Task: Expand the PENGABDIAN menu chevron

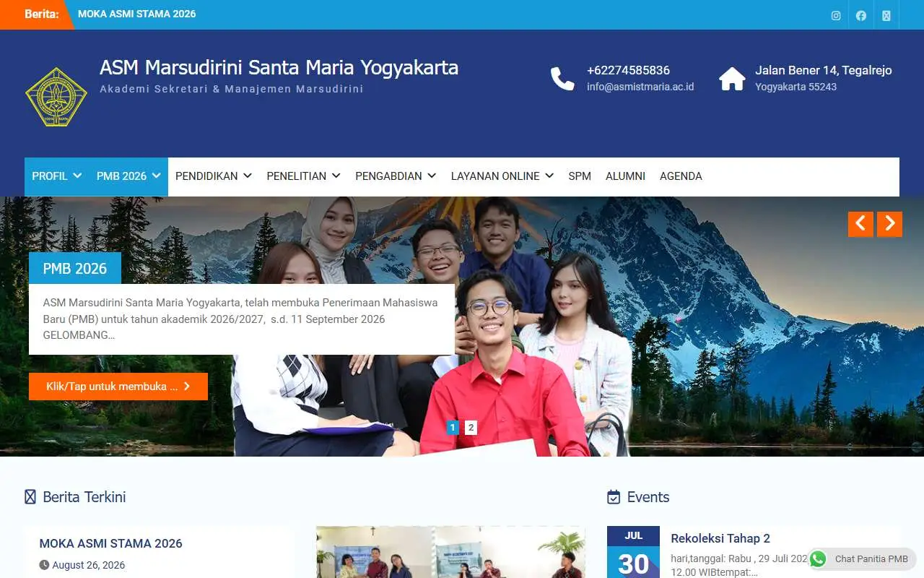Action: point(432,176)
